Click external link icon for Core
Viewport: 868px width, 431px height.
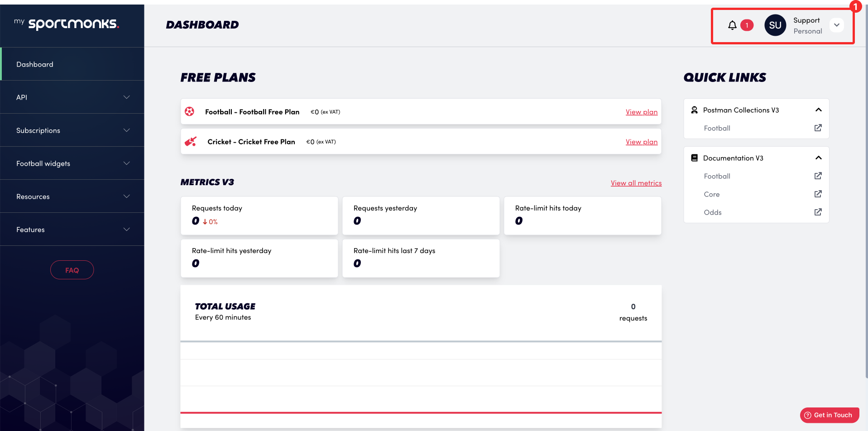[818, 194]
